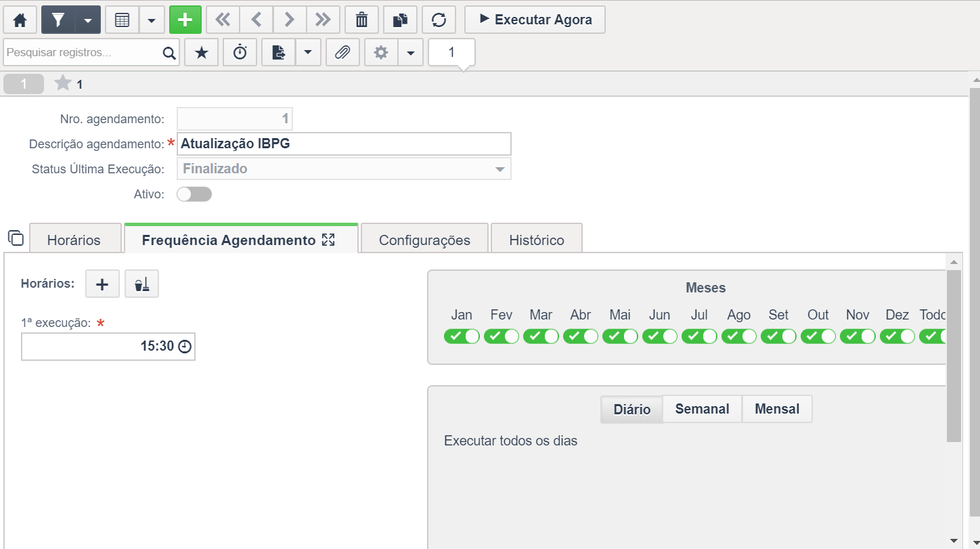Click the copy tabs icon beside Horários

coord(16,238)
